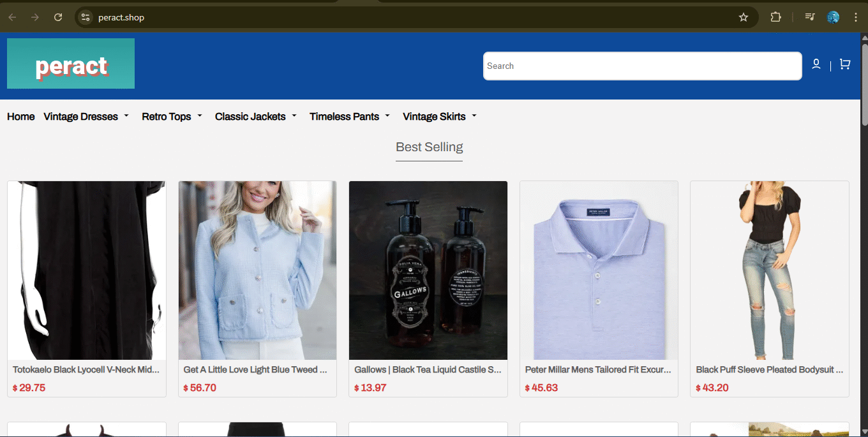This screenshot has width=868, height=437.
Task: Open the account icon beside the cart
Action: click(816, 64)
